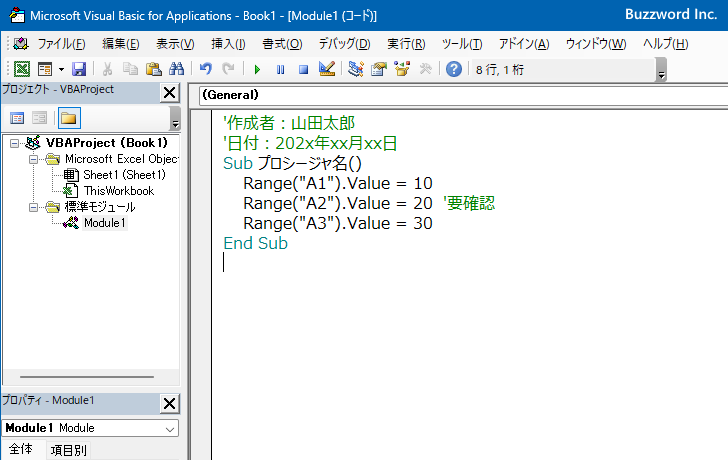This screenshot has height=460, width=728.
Task: Run Sub with green play icon
Action: (x=257, y=70)
